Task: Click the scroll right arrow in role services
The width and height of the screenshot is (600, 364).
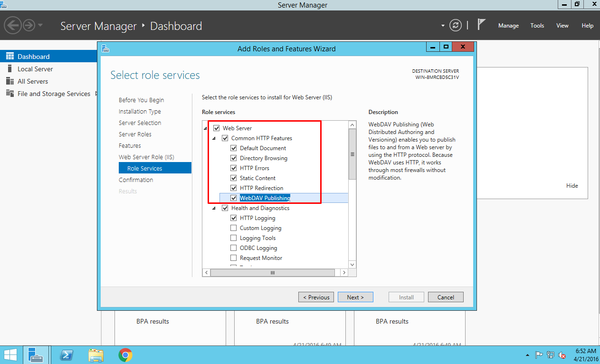Action: [x=344, y=273]
